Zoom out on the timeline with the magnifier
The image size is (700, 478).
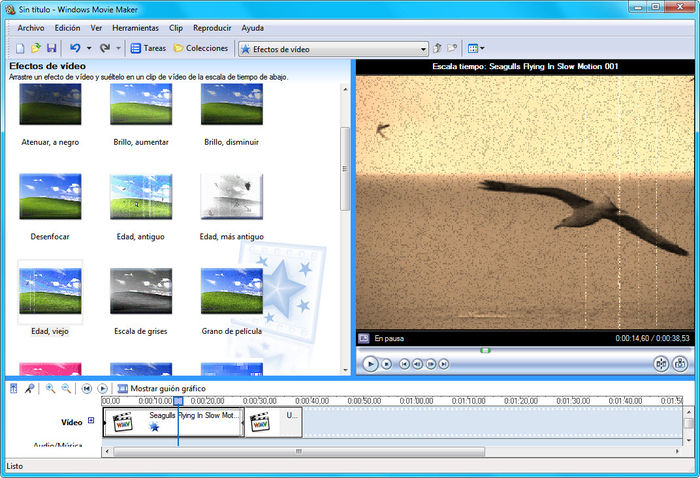(66, 388)
